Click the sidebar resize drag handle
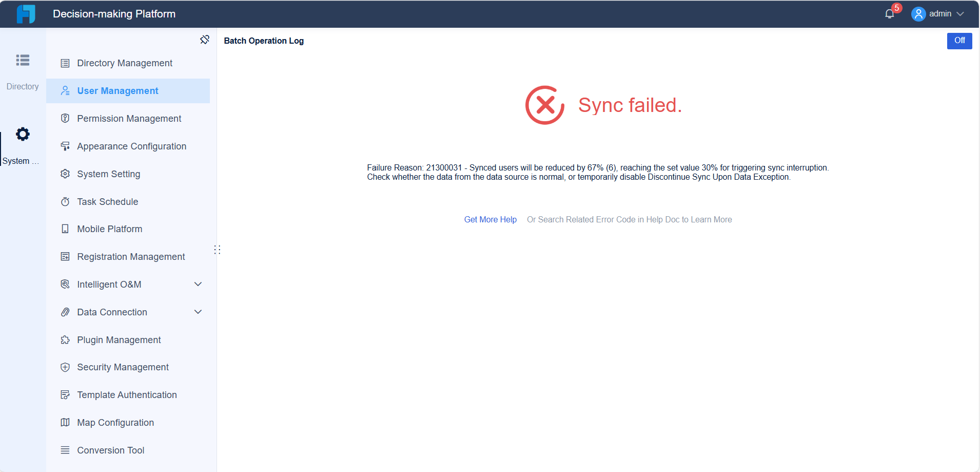 point(217,250)
